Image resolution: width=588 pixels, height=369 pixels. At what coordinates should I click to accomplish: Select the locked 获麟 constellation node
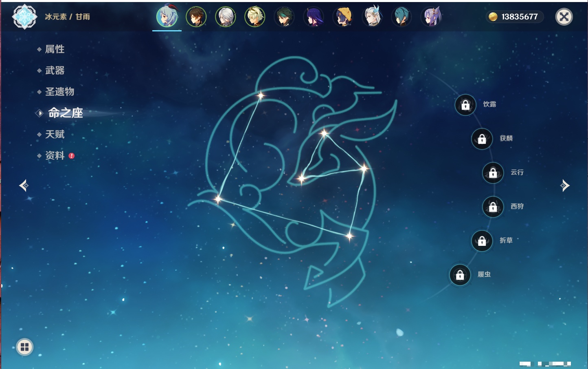pyautogui.click(x=482, y=139)
